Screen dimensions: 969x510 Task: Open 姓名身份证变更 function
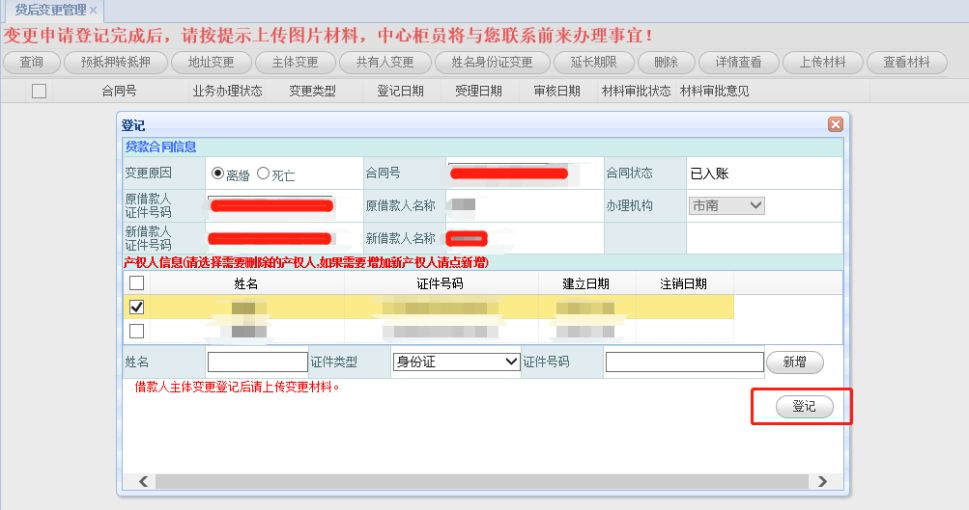point(492,62)
